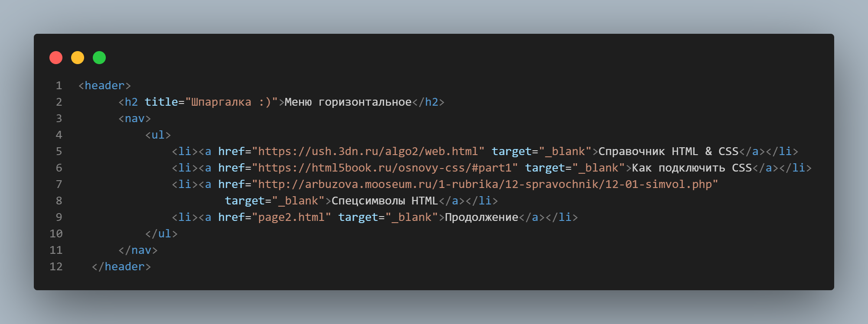The image size is (868, 324).
Task: Click the closing ul tag
Action: click(x=161, y=234)
